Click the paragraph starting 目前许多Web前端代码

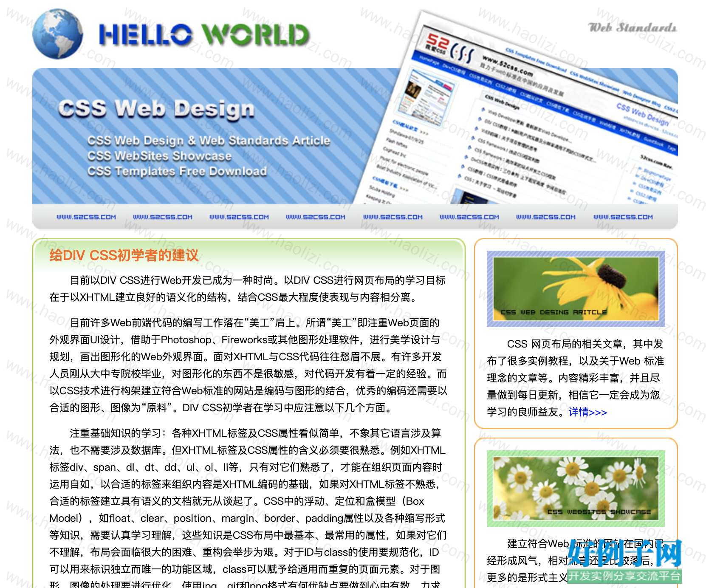[248, 365]
